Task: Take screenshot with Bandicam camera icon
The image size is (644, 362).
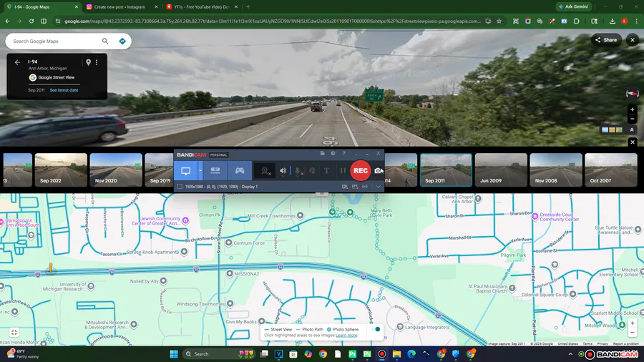Action: click(x=378, y=171)
